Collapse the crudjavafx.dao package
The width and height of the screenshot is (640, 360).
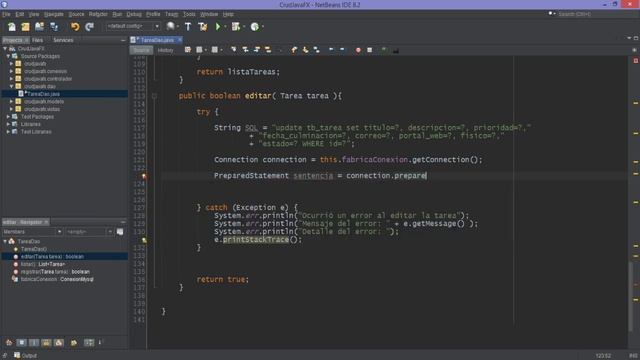click(x=11, y=87)
